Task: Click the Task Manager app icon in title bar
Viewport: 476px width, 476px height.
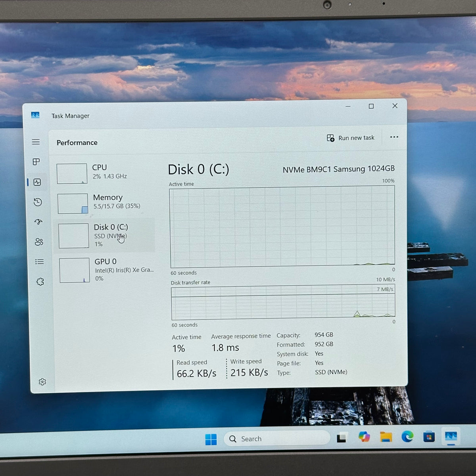Action: pos(35,115)
